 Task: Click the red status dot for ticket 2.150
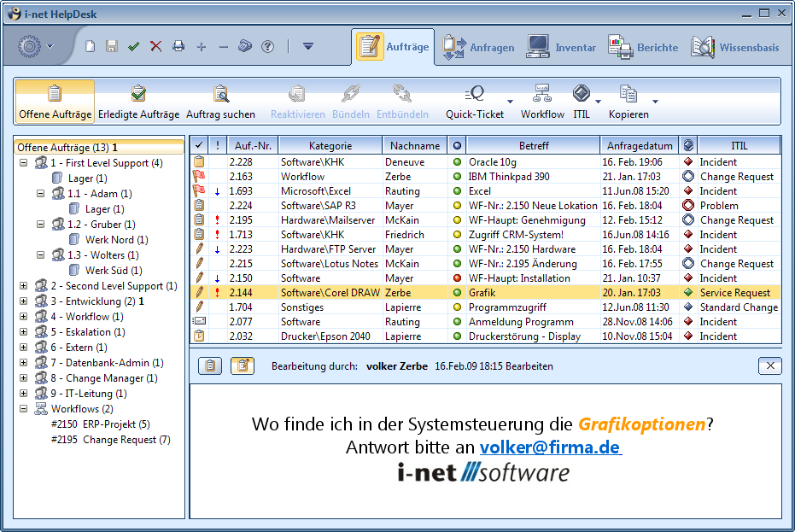pyautogui.click(x=457, y=278)
